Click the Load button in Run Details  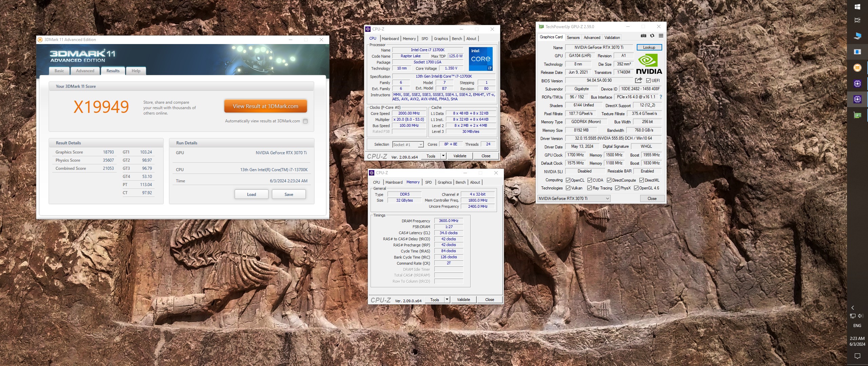click(x=252, y=195)
